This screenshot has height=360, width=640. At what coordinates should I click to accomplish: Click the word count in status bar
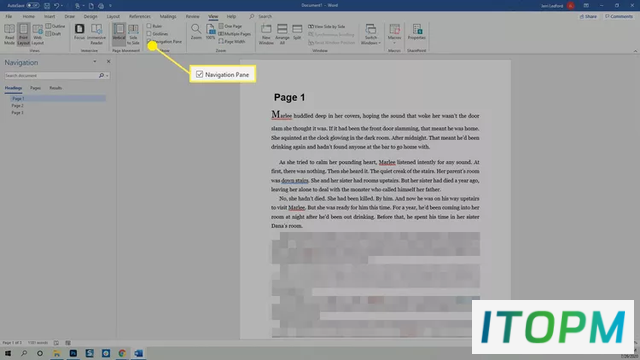[x=38, y=343]
